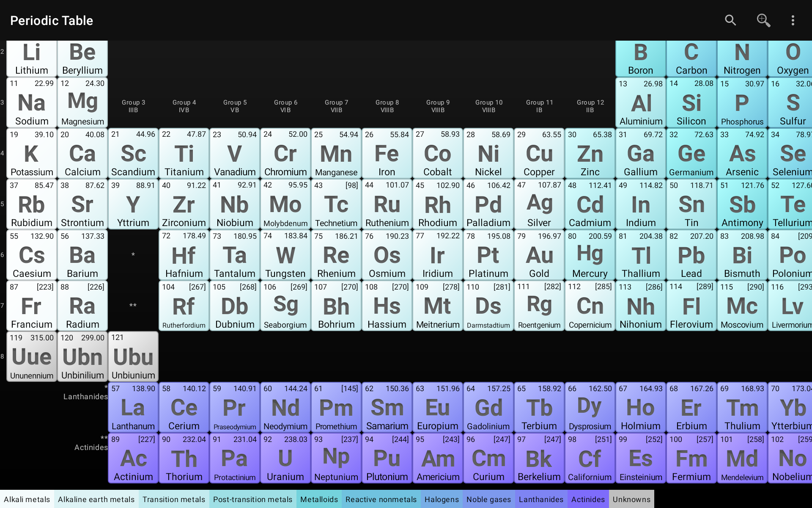Select the Lead element tile
Image resolution: width=812 pixels, height=508 pixels.
click(x=691, y=255)
